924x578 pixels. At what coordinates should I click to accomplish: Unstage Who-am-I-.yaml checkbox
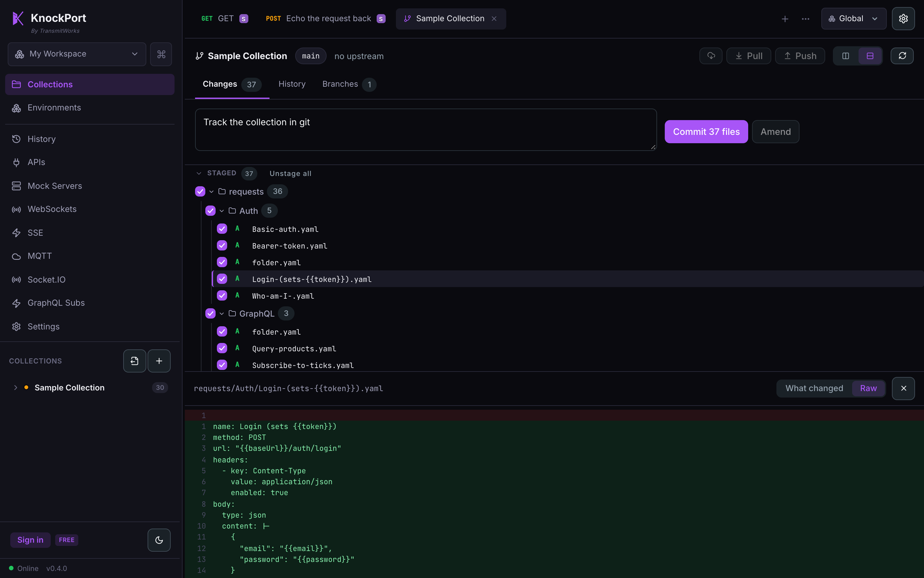[222, 295]
